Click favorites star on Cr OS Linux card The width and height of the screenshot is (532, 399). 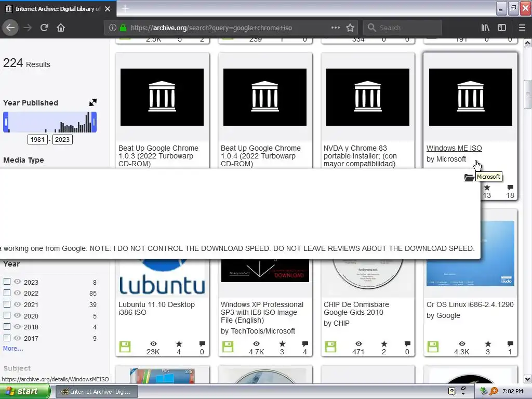point(487,344)
